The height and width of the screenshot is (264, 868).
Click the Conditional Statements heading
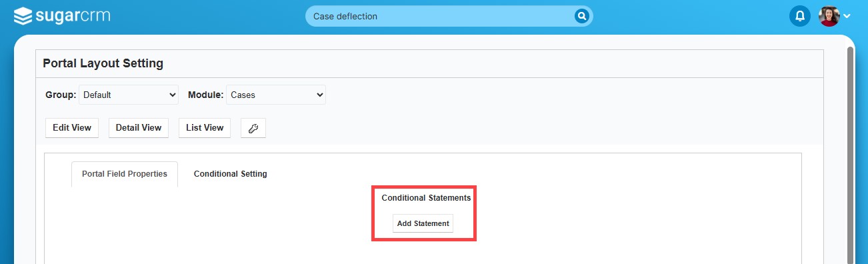pos(426,198)
